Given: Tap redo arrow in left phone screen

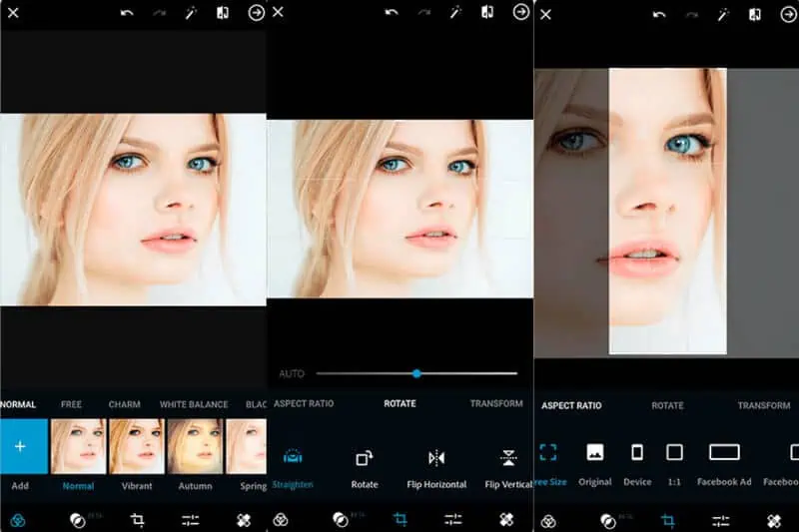Looking at the screenshot, I should pyautogui.click(x=160, y=13).
